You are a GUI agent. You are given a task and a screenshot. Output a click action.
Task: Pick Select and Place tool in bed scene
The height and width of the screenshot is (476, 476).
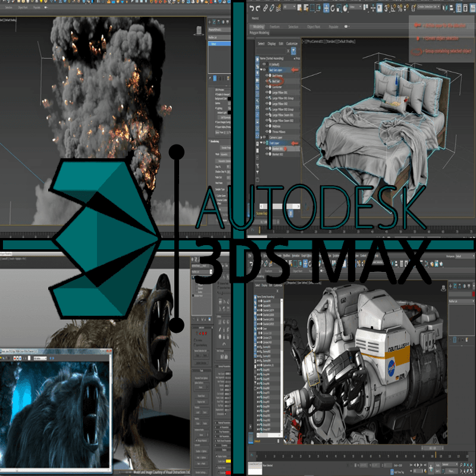point(345,8)
